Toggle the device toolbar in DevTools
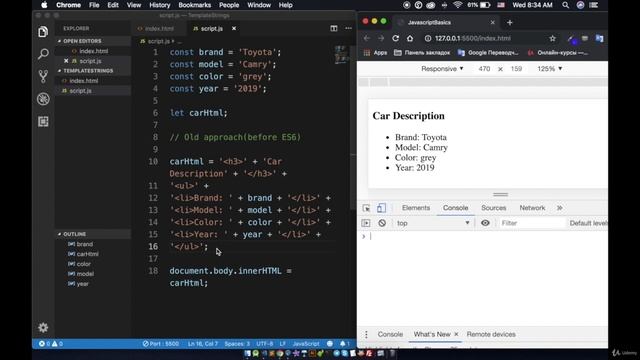The height and width of the screenshot is (360, 640). click(381, 208)
